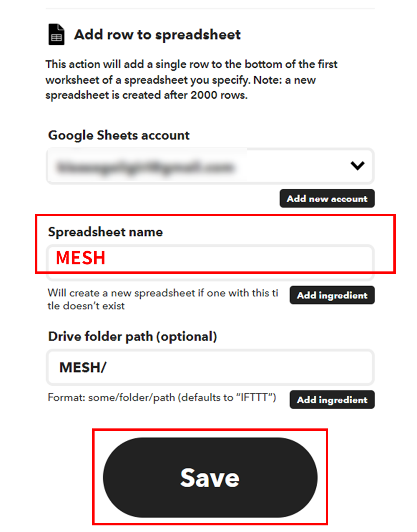Click the Add ingredient button under Drive folder path
Viewport: 417px width, 532px height.
click(x=331, y=400)
